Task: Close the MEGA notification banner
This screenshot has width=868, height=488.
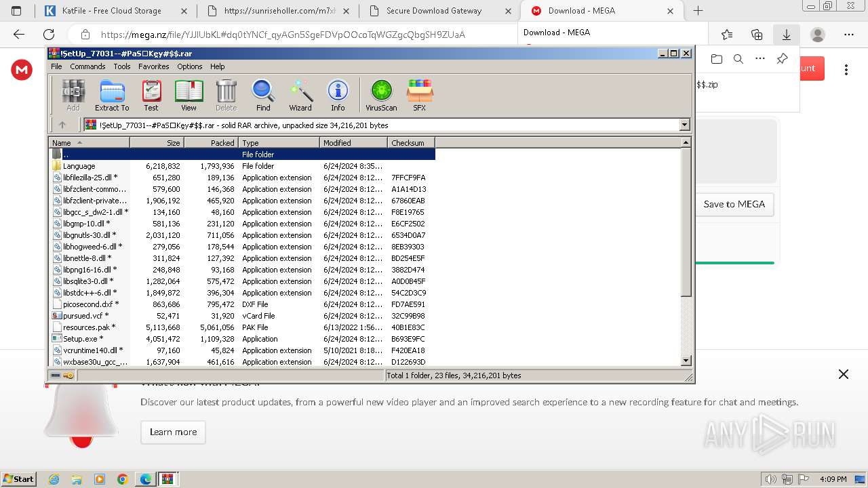Action: point(843,374)
